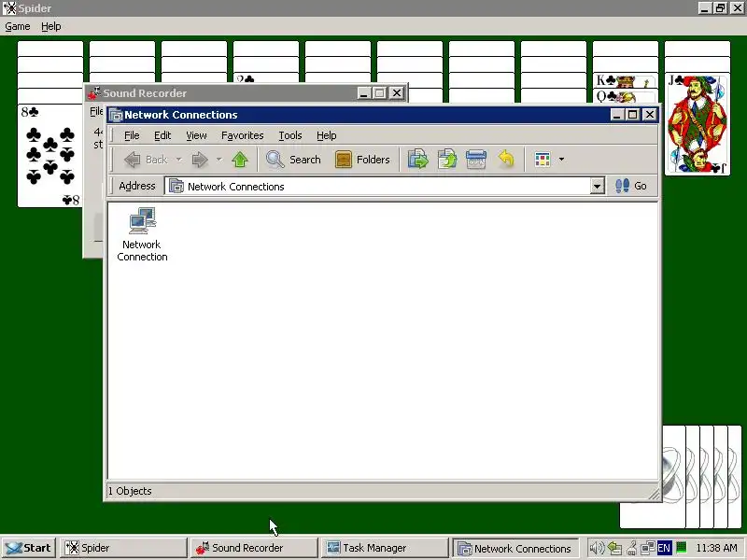Open the Tools menu

pyautogui.click(x=290, y=135)
